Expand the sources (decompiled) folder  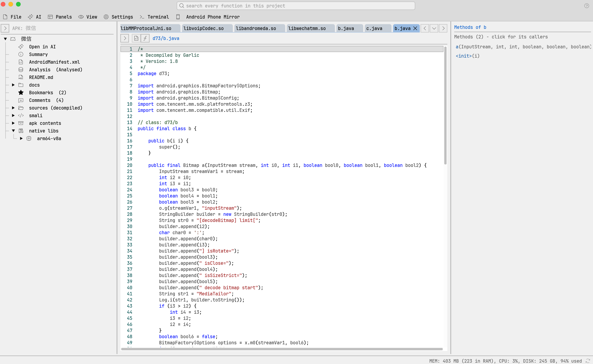pyautogui.click(x=13, y=108)
